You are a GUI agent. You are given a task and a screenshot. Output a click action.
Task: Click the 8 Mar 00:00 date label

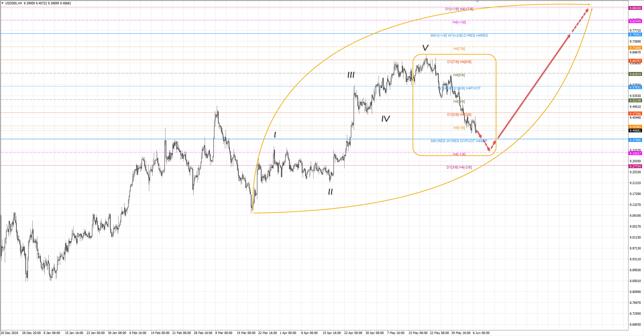tap(224, 333)
